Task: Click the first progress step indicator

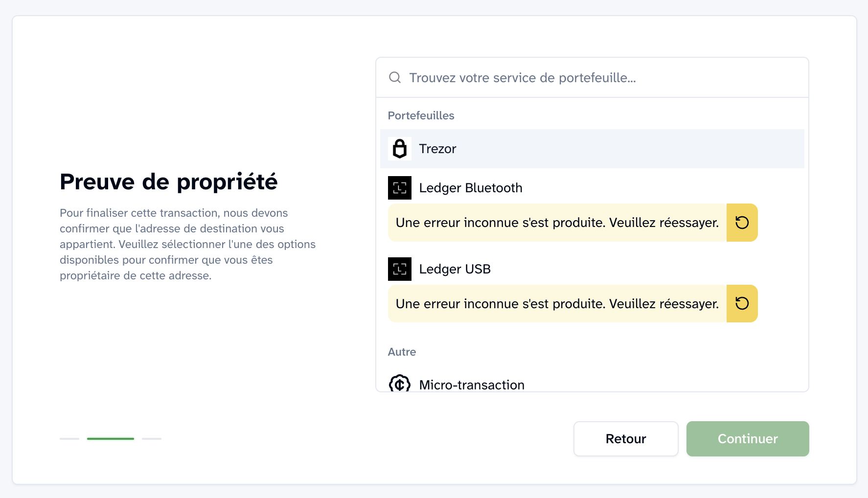Action: (69, 439)
